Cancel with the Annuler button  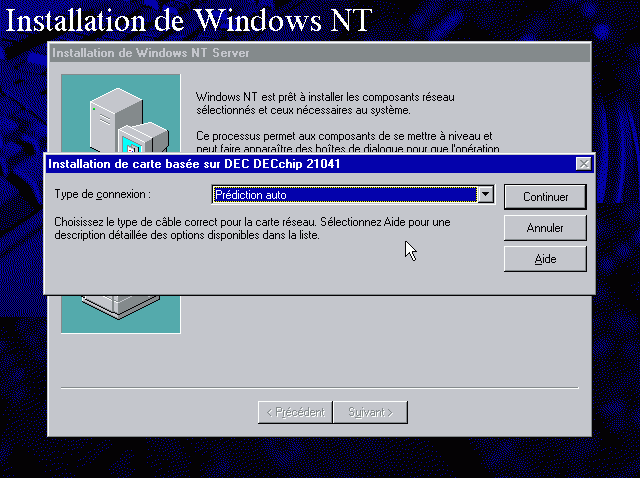(x=545, y=228)
